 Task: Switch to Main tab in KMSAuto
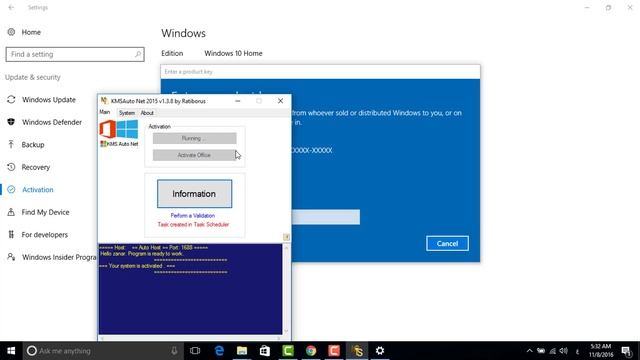click(105, 112)
